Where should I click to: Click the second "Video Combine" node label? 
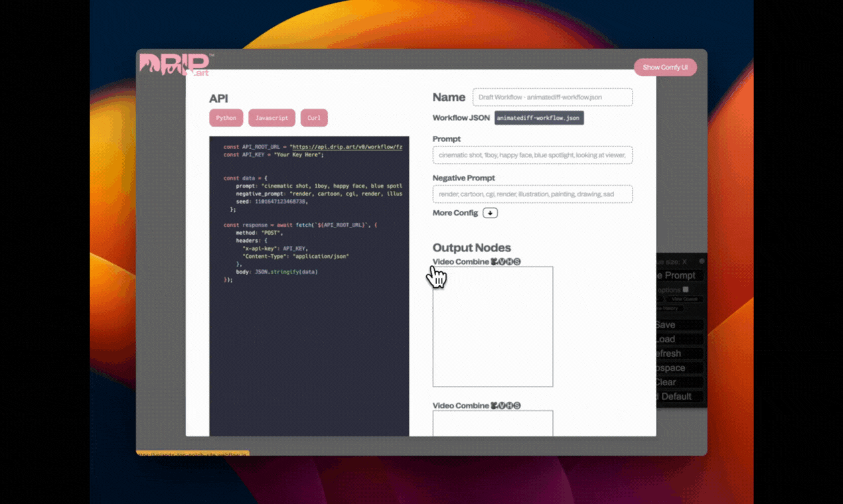[477, 405]
